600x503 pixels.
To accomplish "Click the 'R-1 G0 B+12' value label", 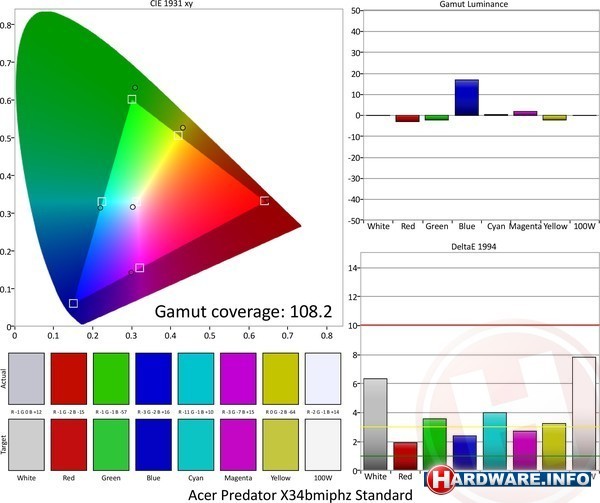I will point(26,412).
